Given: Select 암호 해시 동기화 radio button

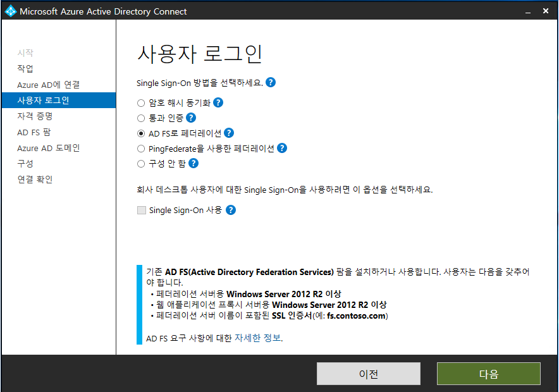Looking at the screenshot, I should click(141, 103).
